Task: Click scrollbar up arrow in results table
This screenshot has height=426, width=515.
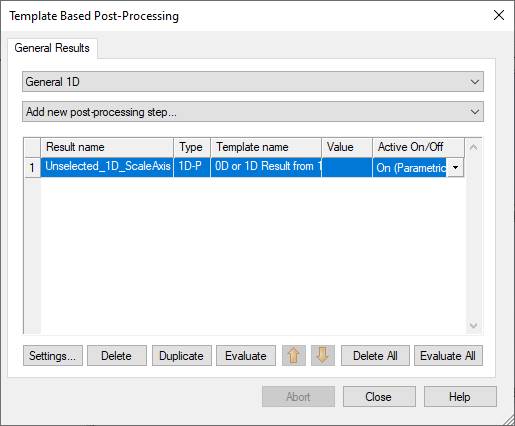Action: pos(473,147)
